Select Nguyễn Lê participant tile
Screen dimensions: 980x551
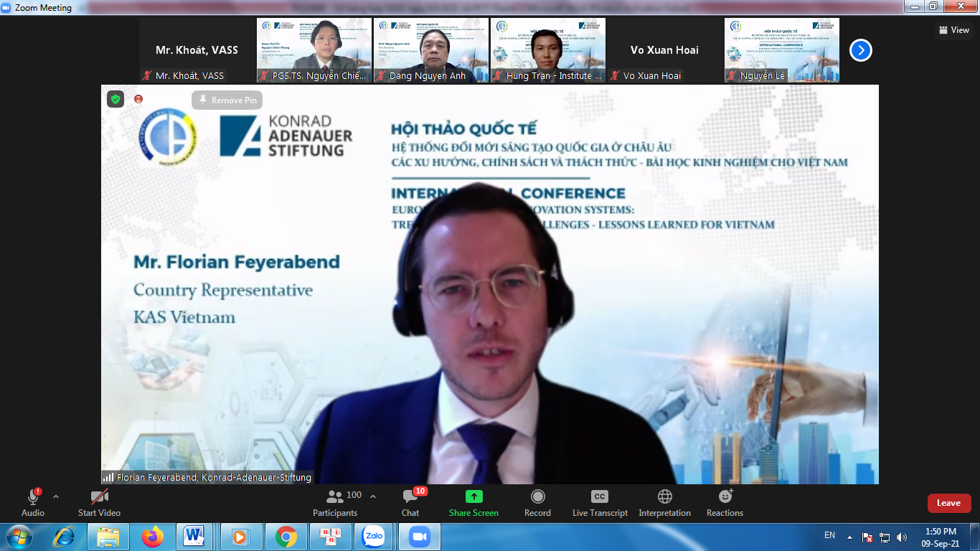[782, 50]
